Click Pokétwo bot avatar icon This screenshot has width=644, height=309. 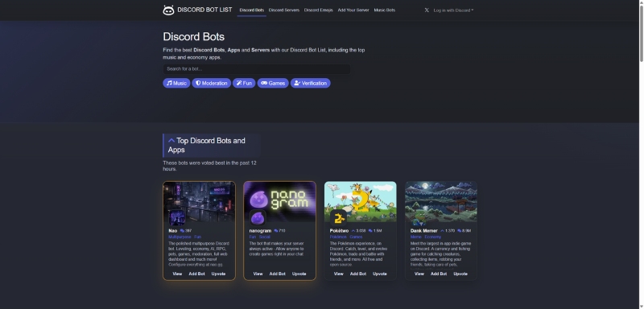click(338, 217)
